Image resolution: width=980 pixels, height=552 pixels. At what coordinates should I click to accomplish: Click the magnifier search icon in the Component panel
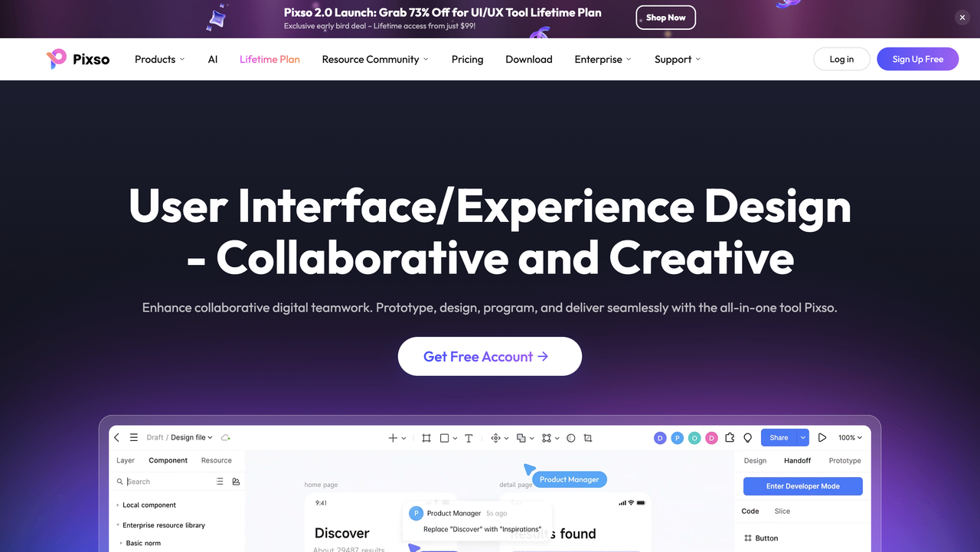120,482
